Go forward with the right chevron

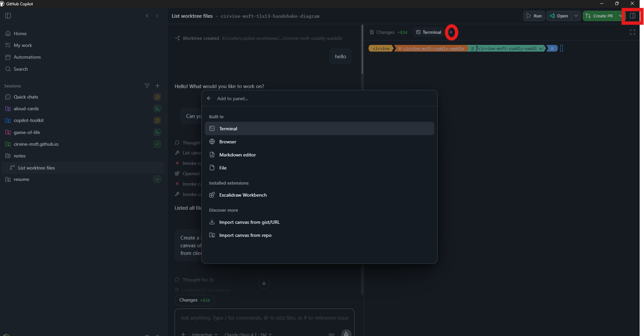(x=157, y=16)
